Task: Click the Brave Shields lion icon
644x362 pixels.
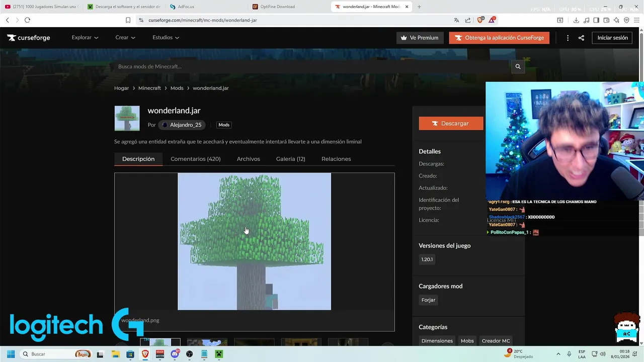Action: tap(480, 20)
